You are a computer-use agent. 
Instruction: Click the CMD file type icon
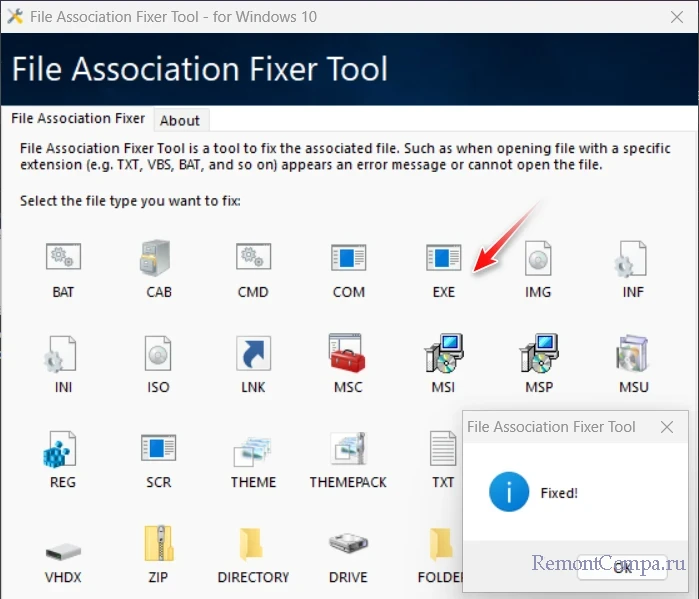[253, 257]
